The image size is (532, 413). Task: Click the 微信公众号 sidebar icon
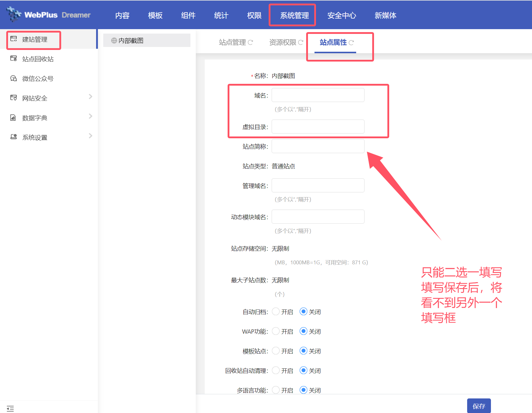click(x=14, y=78)
